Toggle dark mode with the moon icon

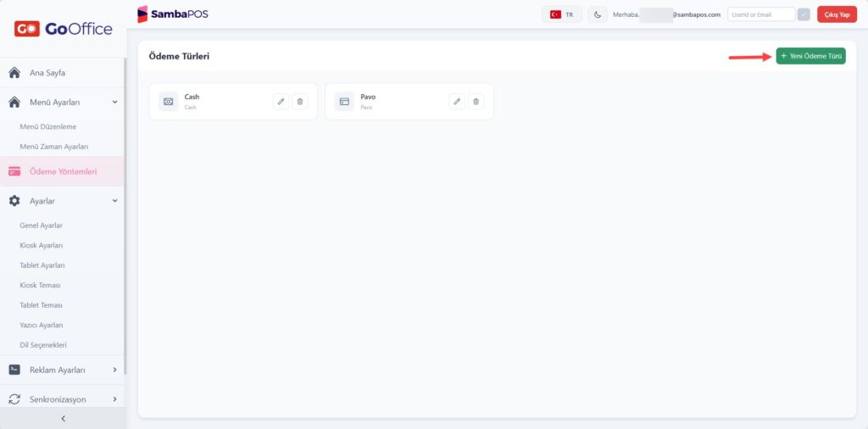point(598,14)
